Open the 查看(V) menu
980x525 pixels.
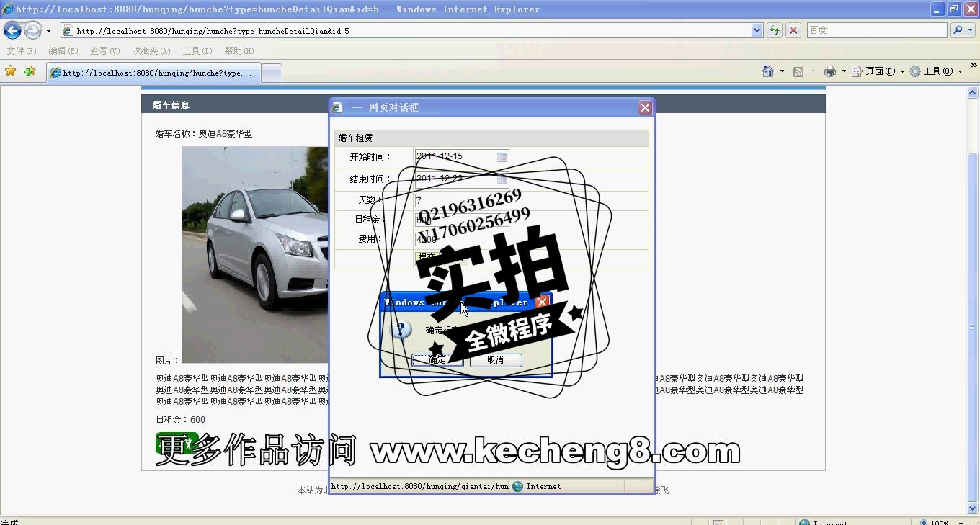click(104, 51)
